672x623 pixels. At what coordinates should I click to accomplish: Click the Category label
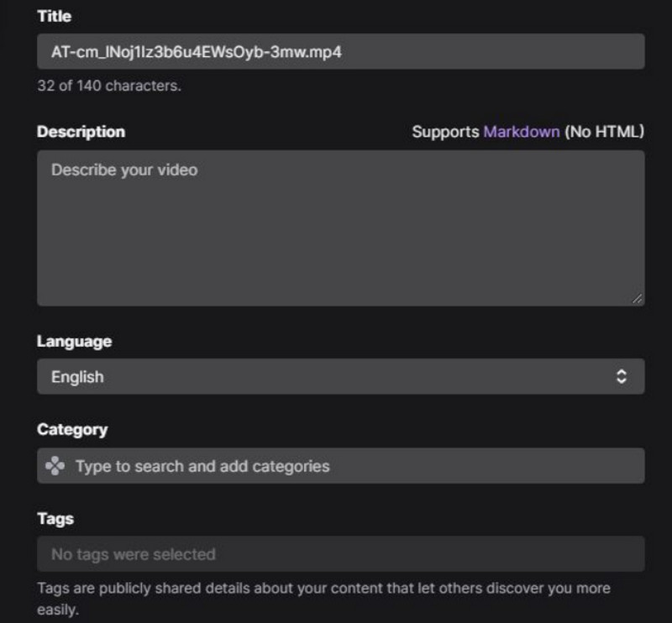(72, 430)
